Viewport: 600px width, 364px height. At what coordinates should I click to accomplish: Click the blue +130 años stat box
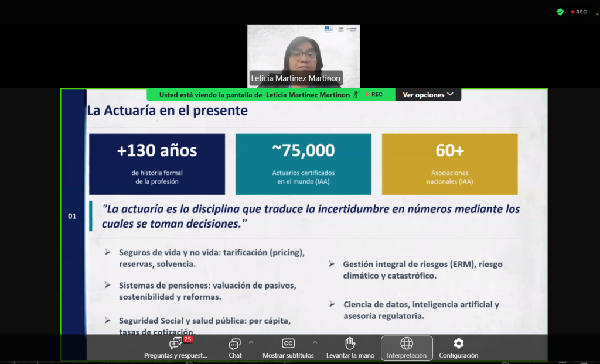tap(156, 164)
